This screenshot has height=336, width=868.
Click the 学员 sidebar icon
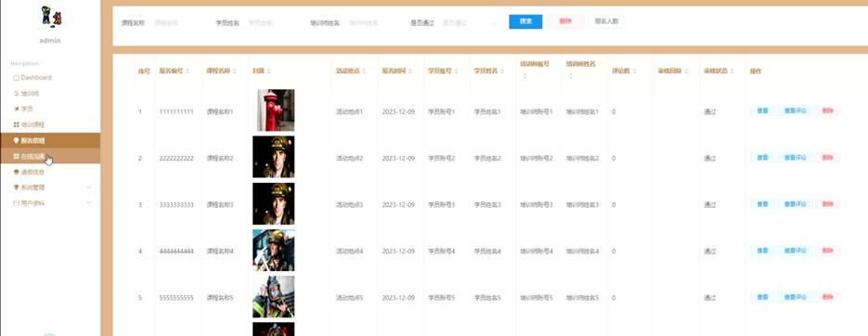[16, 109]
